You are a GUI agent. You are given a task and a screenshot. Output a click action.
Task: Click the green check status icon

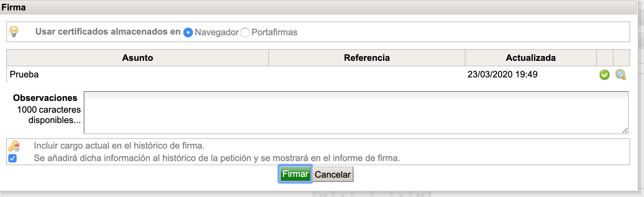coord(604,75)
